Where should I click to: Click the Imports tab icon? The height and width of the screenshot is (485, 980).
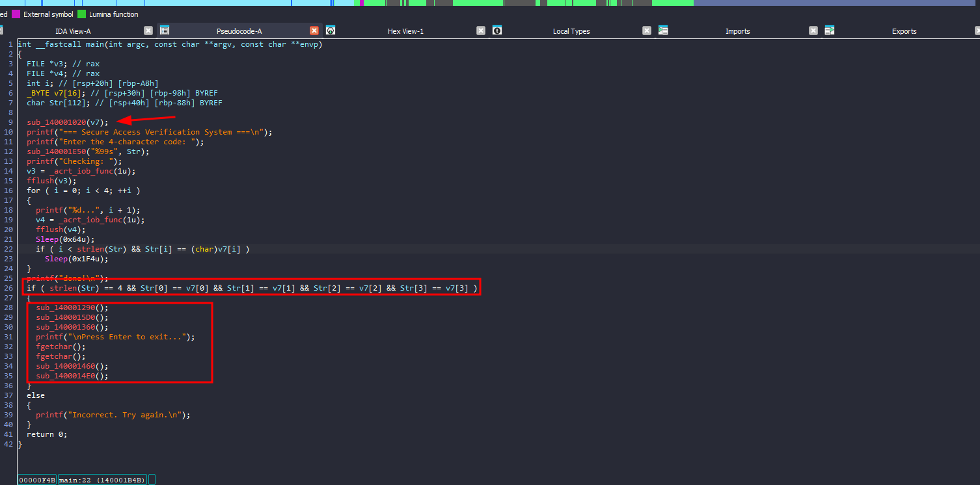coord(663,31)
